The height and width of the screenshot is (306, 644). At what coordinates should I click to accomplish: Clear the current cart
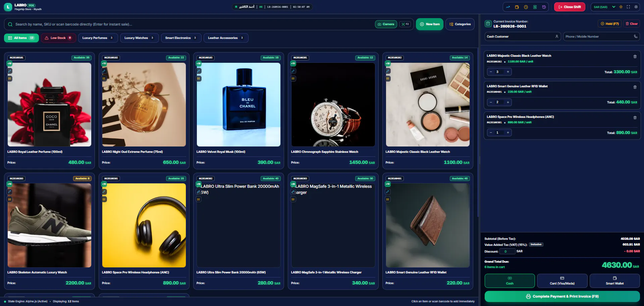pos(632,24)
